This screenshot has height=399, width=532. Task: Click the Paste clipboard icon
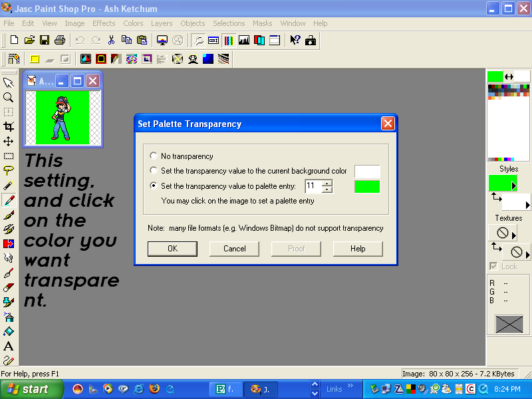pyautogui.click(x=142, y=40)
